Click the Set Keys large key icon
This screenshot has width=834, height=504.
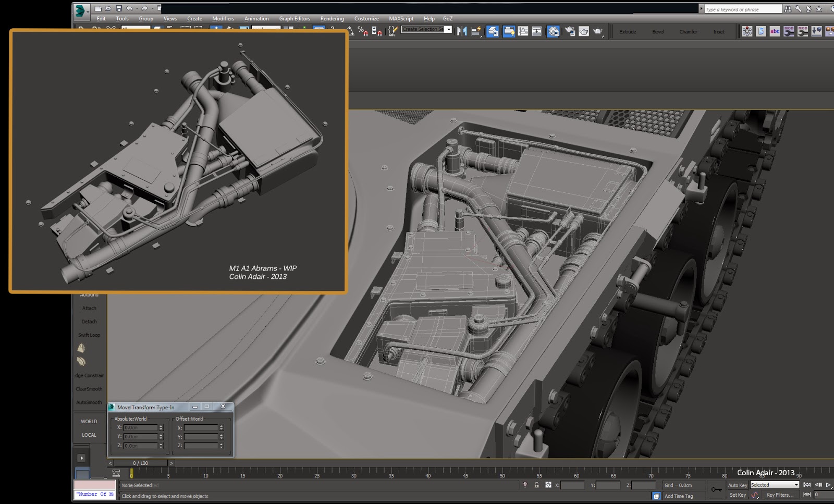pyautogui.click(x=717, y=490)
